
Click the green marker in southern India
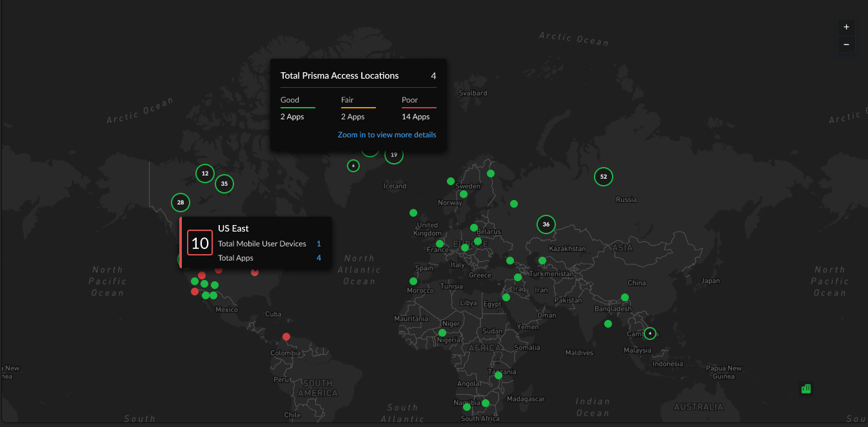click(x=608, y=324)
